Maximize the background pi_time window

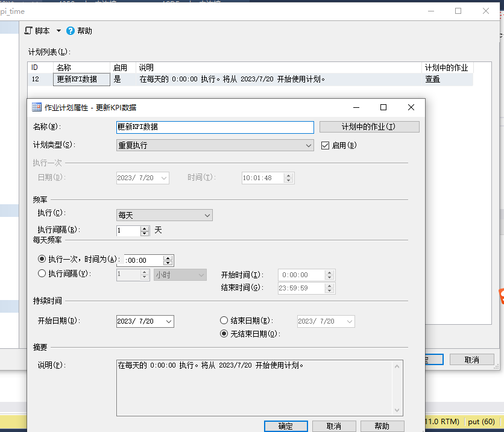coord(458,11)
